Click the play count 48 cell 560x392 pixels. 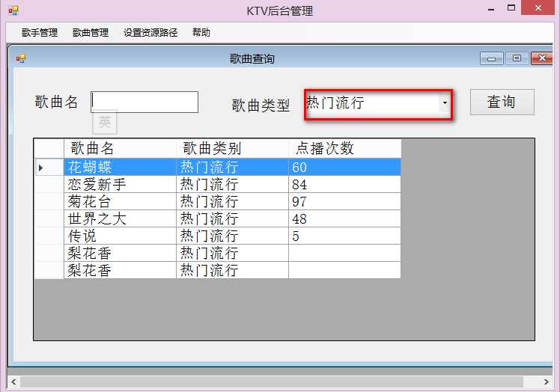344,218
